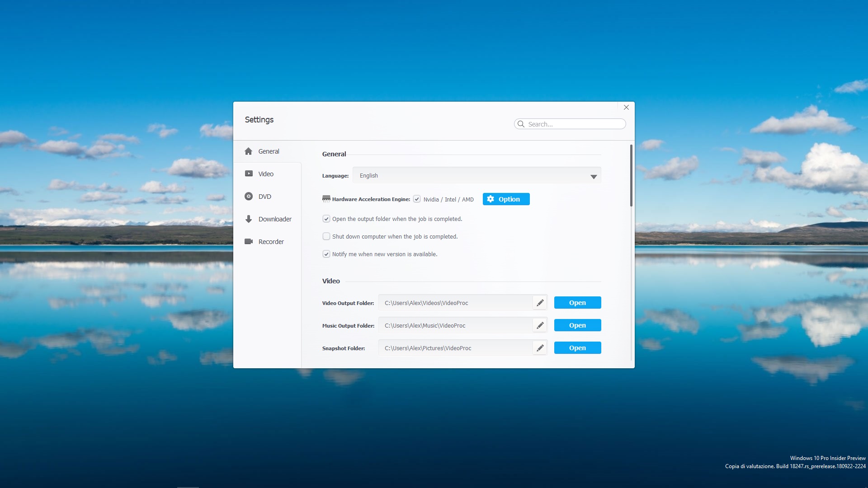Click the magnifier icon in the search box
This screenshot has width=868, height=488.
point(521,124)
